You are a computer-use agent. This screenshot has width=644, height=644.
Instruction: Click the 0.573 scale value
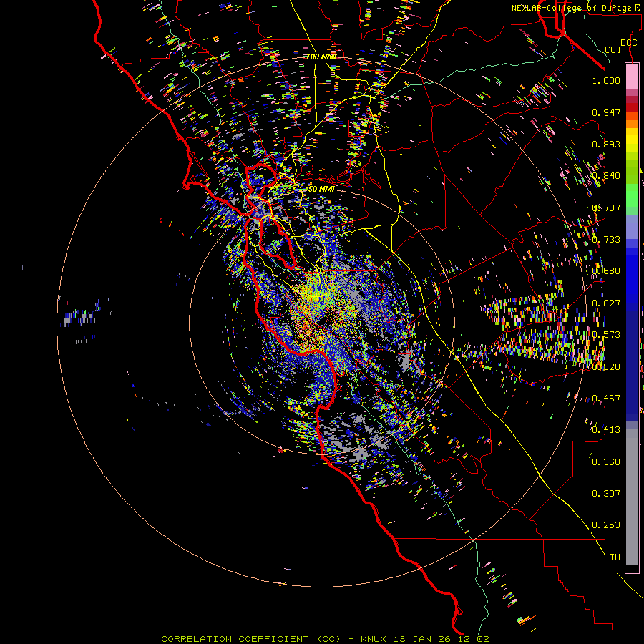tap(606, 335)
